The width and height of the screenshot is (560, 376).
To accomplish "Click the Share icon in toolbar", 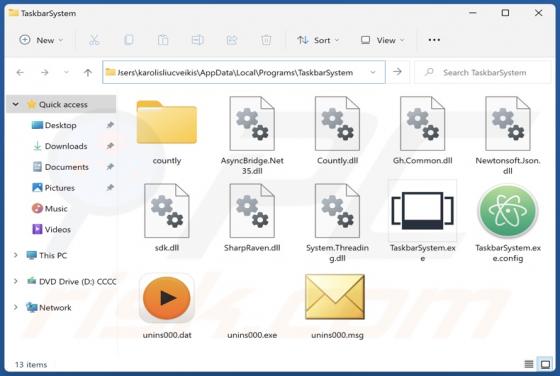I will point(232,40).
